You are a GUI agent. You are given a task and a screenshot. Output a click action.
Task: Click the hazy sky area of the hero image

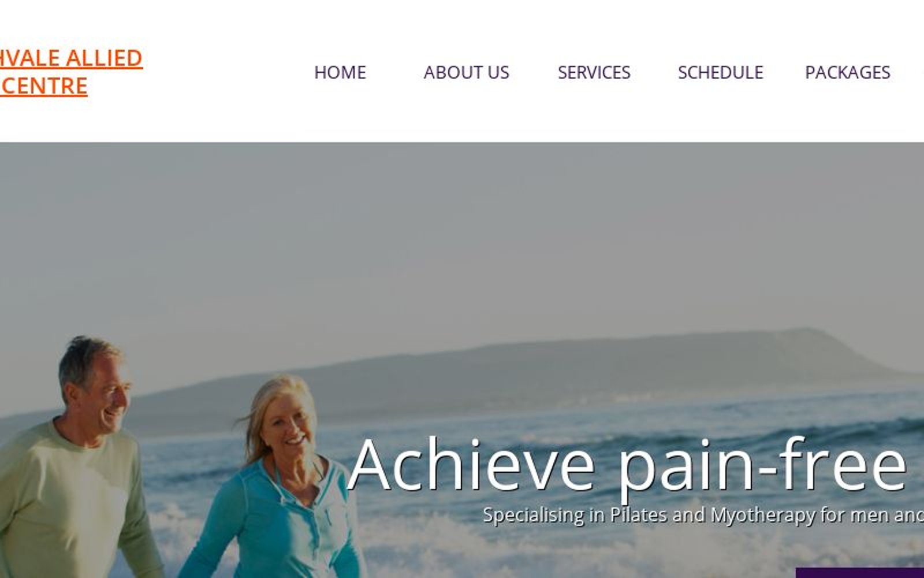coord(462,231)
